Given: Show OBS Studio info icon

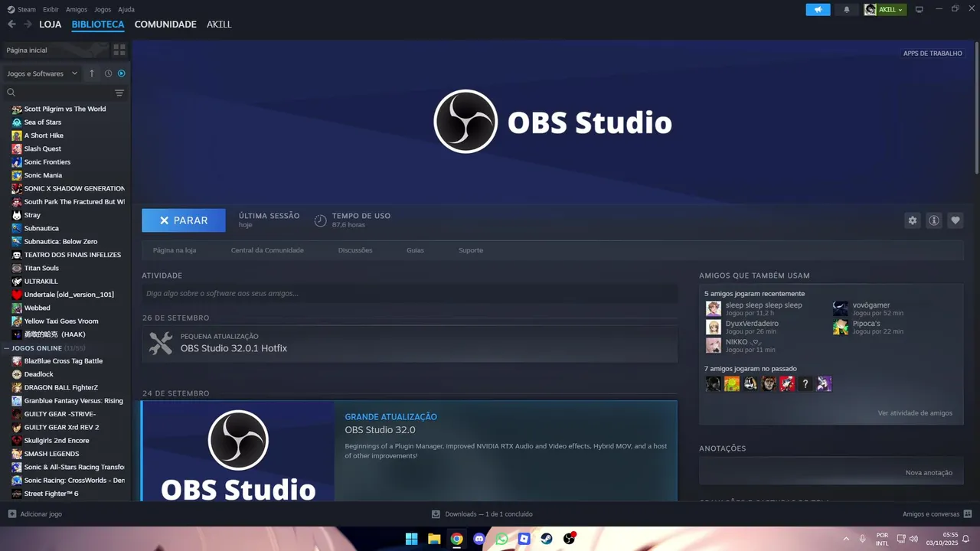Looking at the screenshot, I should 933,220.
